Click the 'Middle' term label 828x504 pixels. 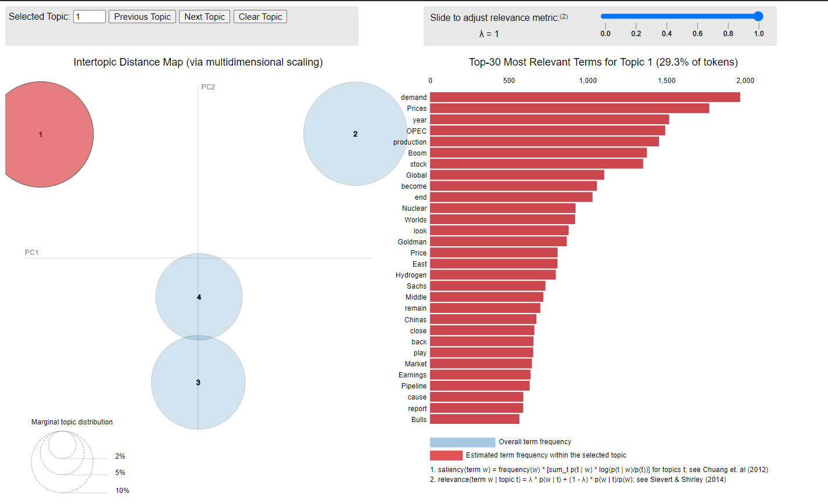click(x=416, y=297)
